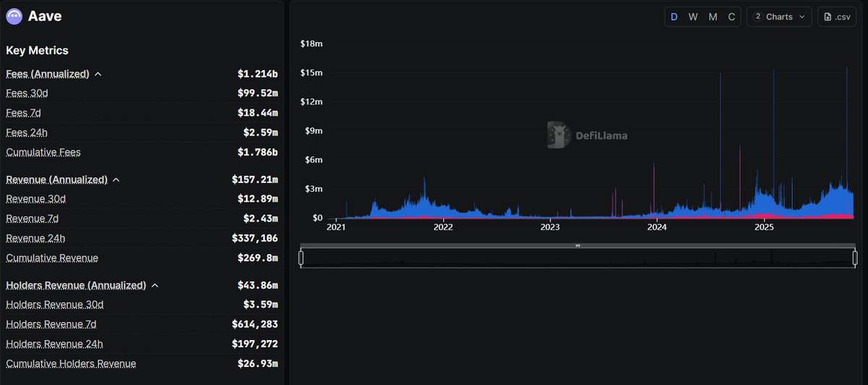Click the top grip of the range slider

pyautogui.click(x=578, y=246)
